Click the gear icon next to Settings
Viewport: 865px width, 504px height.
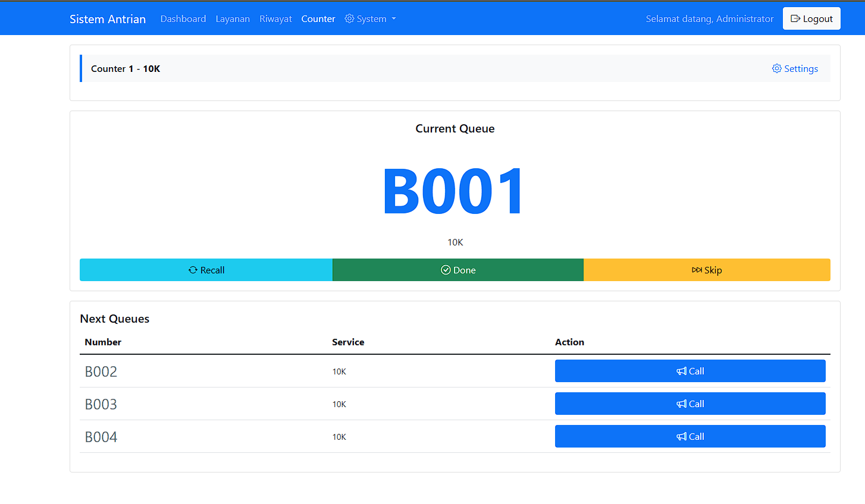tap(776, 68)
